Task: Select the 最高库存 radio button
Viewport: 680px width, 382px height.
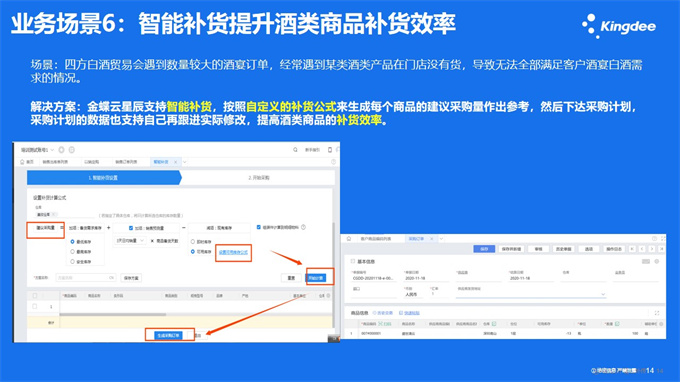Action: point(72,251)
